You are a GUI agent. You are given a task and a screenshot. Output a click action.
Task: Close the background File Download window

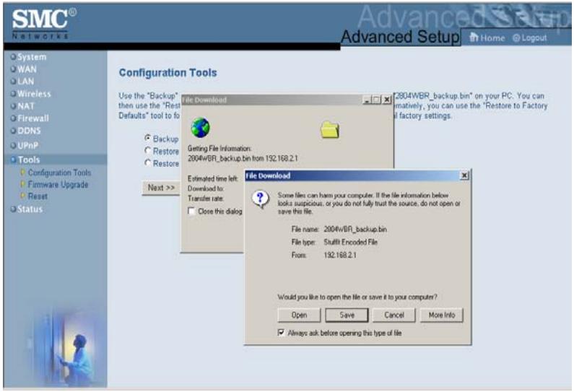(387, 100)
